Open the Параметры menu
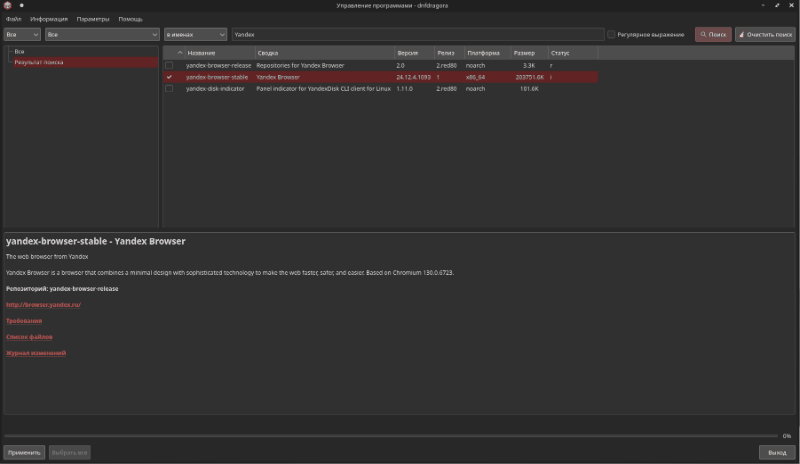This screenshot has width=800, height=464. click(x=93, y=19)
